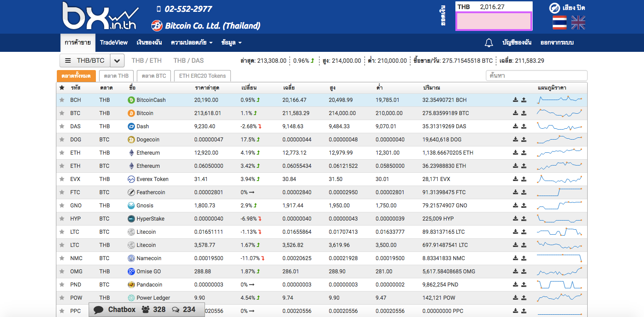
Task: Toggle favorite star for GNO row
Action: click(62, 206)
